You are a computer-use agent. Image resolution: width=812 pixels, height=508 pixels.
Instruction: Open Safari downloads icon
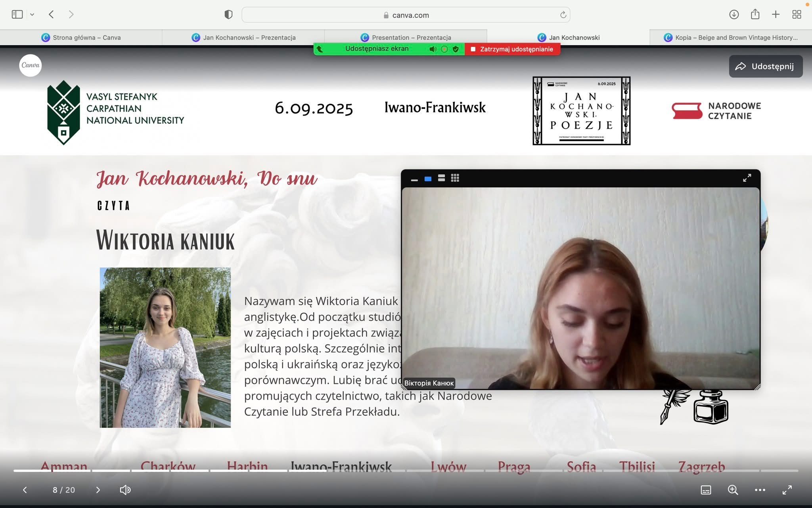734,15
